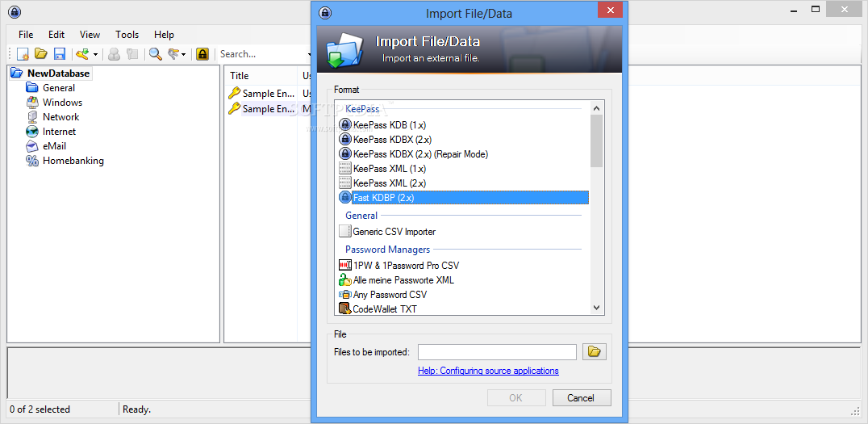This screenshot has height=424, width=868.
Task: Select the Windows group
Action: click(63, 103)
